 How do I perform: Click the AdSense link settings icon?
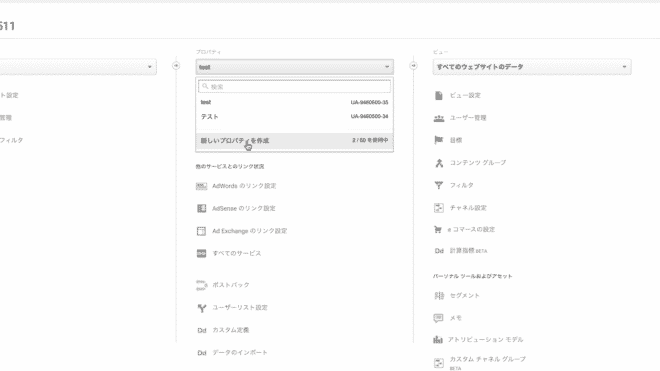tap(202, 208)
